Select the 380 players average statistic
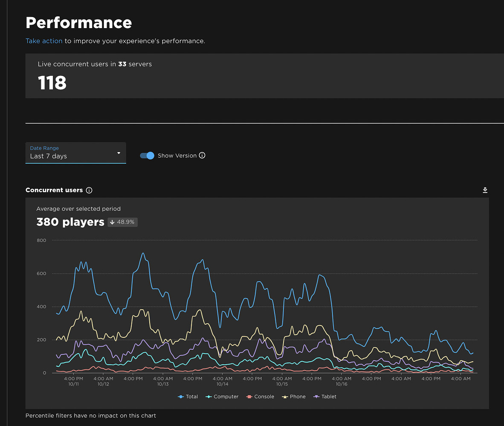Viewport: 504px width, 426px height. tap(70, 222)
